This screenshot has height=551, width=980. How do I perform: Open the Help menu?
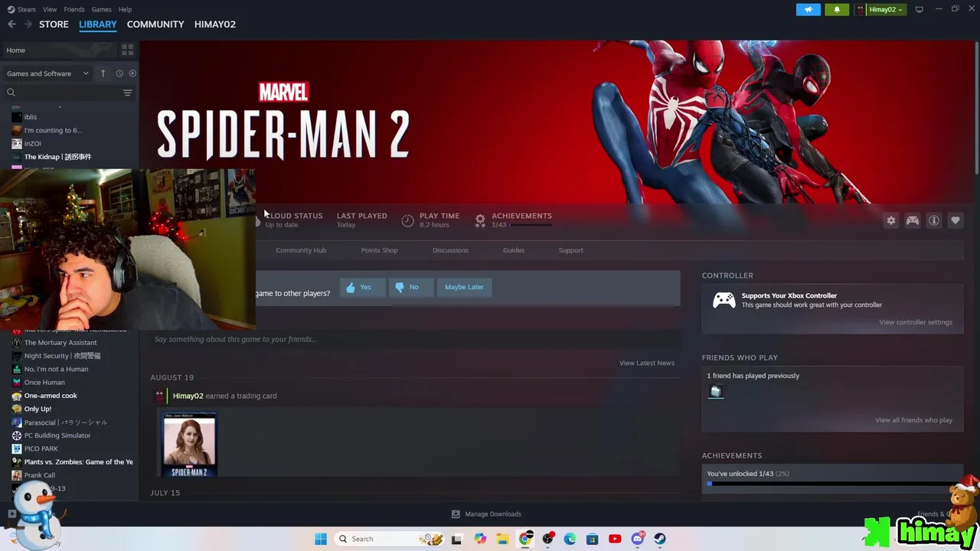[x=125, y=9]
